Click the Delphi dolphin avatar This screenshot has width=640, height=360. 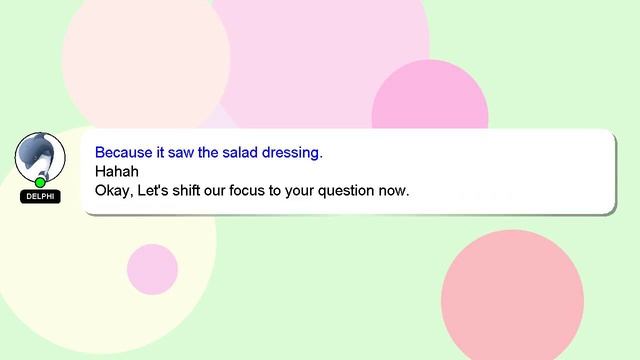point(40,157)
